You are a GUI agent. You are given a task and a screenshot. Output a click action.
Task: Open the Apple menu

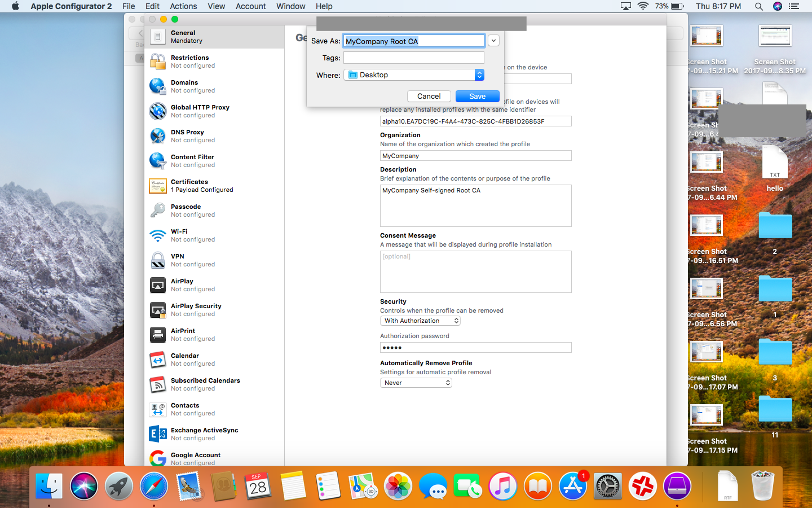15,6
